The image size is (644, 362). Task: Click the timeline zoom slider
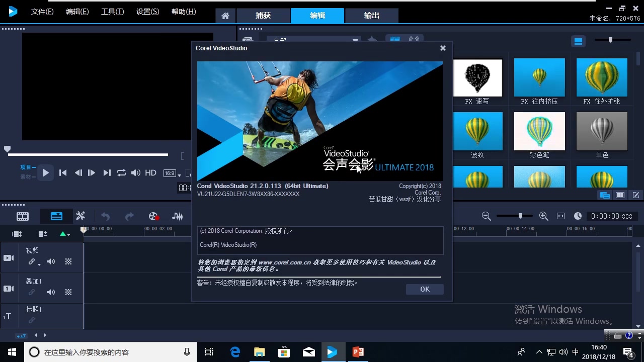(x=515, y=216)
